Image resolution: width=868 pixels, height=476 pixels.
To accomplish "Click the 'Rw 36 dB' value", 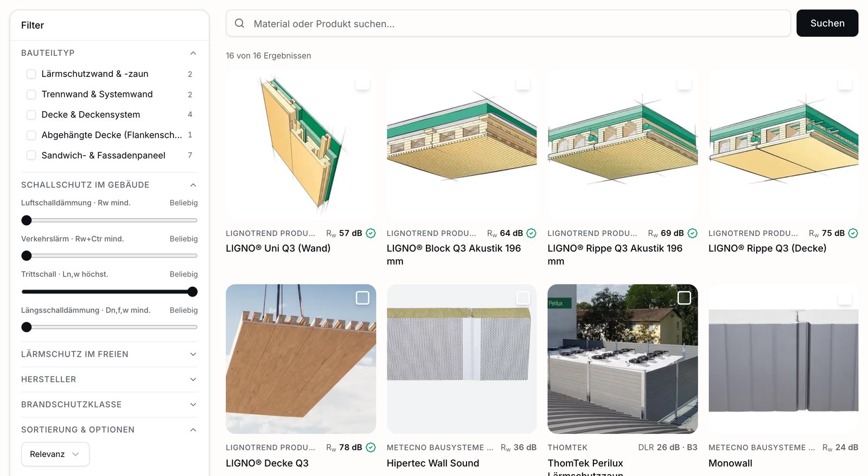I will 519,447.
